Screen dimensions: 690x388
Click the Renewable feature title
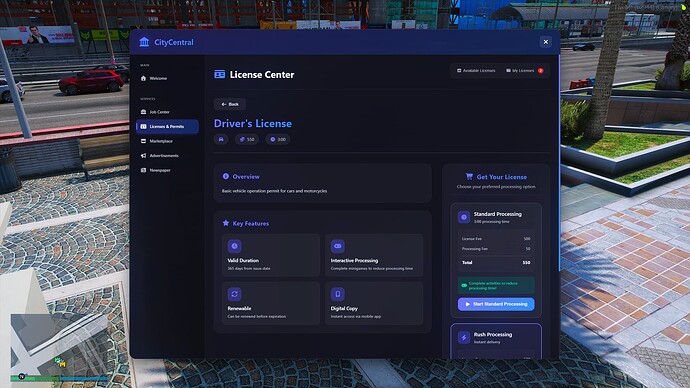(x=239, y=308)
